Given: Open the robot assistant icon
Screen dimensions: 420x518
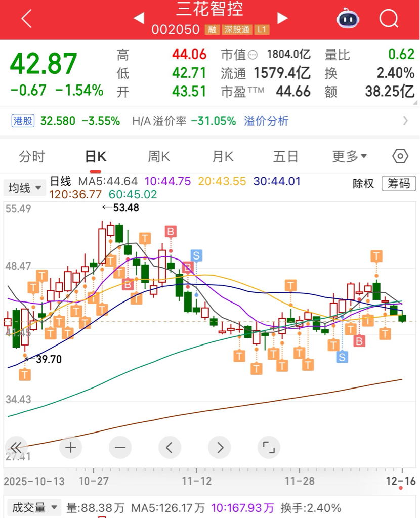Looking at the screenshot, I should 348,18.
